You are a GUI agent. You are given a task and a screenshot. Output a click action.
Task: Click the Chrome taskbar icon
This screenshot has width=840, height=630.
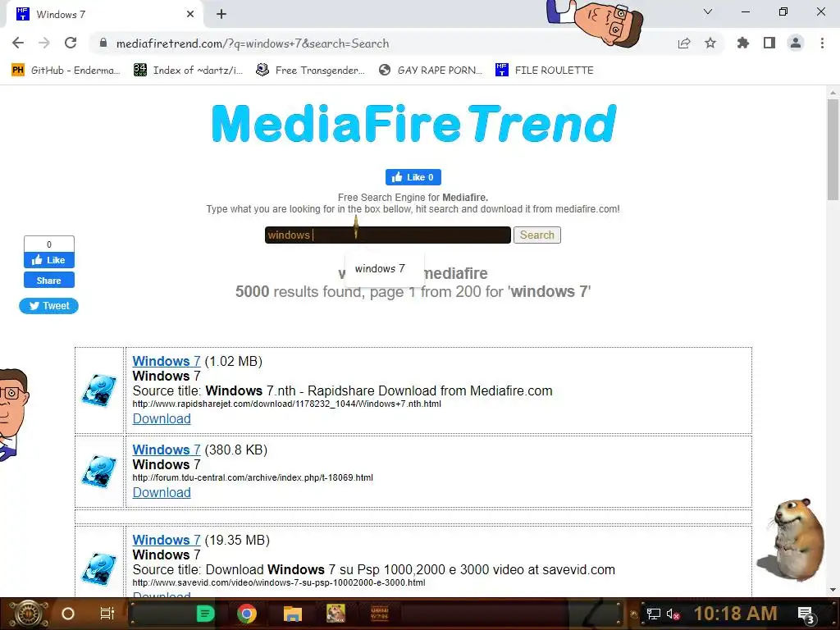(x=246, y=614)
